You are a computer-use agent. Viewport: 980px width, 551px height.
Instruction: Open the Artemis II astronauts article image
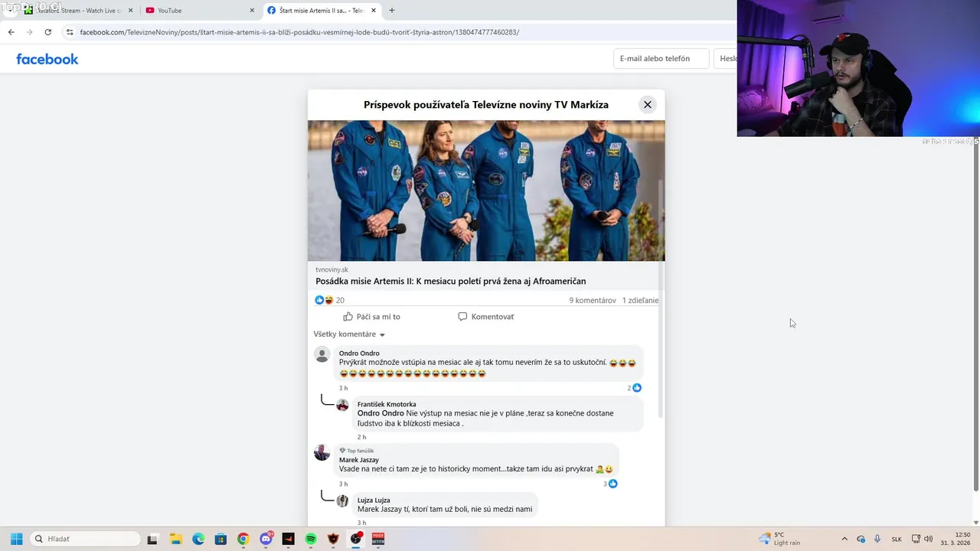click(486, 191)
